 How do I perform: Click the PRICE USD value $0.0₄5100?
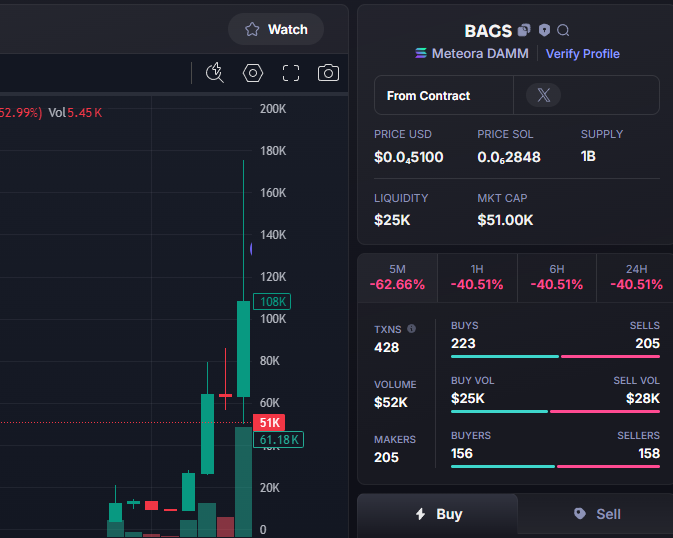(409, 157)
